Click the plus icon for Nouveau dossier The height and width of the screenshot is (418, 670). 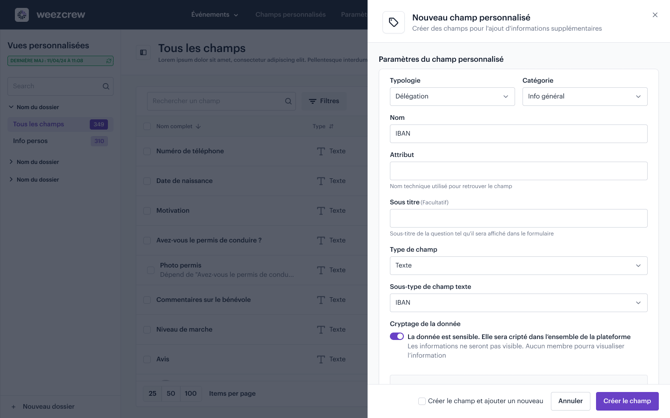pos(13,407)
